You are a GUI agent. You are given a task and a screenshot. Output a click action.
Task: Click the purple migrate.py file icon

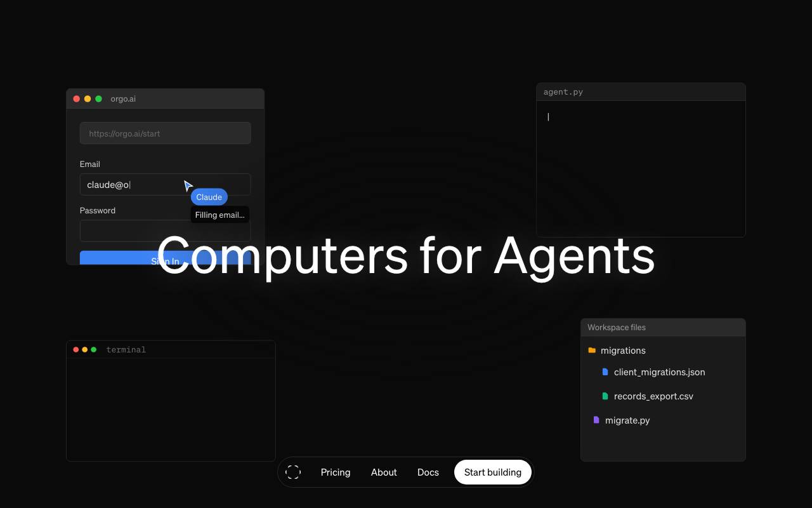click(x=596, y=420)
